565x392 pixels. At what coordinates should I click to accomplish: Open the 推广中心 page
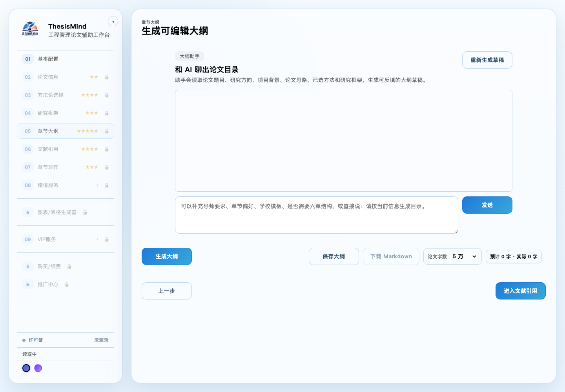point(66,285)
